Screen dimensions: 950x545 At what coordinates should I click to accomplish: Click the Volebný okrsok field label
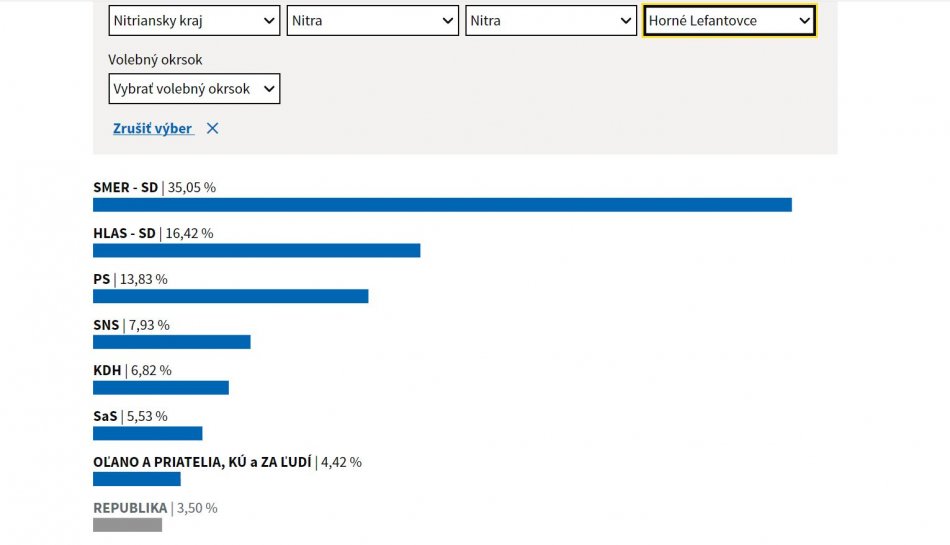155,59
